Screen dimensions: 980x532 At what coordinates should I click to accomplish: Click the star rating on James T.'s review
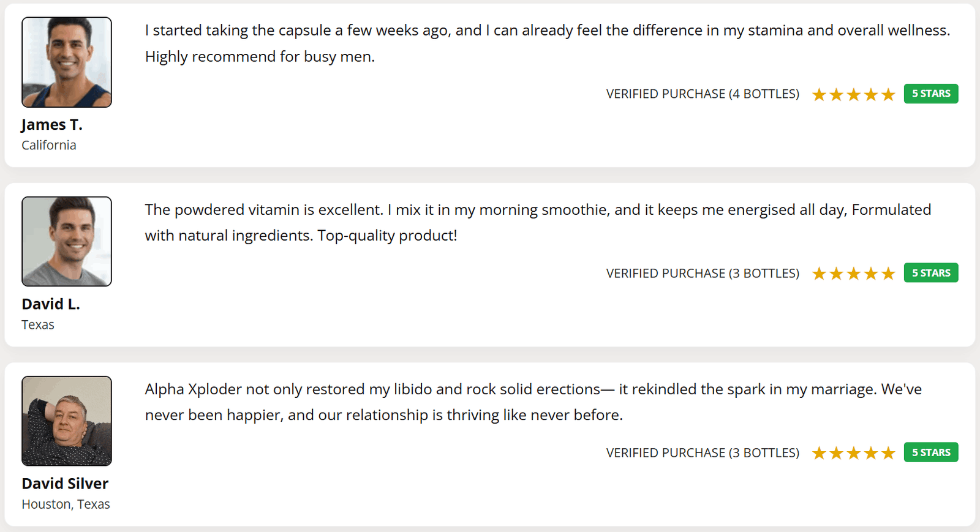[x=853, y=94]
